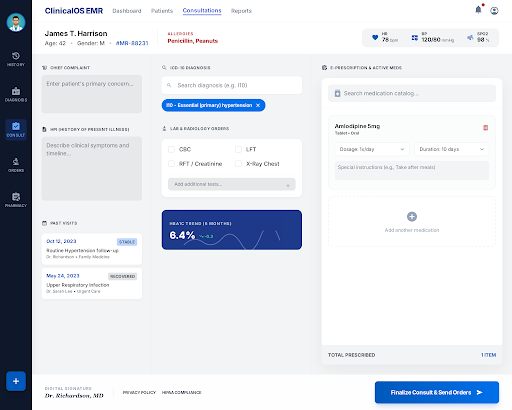Click the blue plus button in sidebar
The image size is (512, 410).
[x=16, y=381]
